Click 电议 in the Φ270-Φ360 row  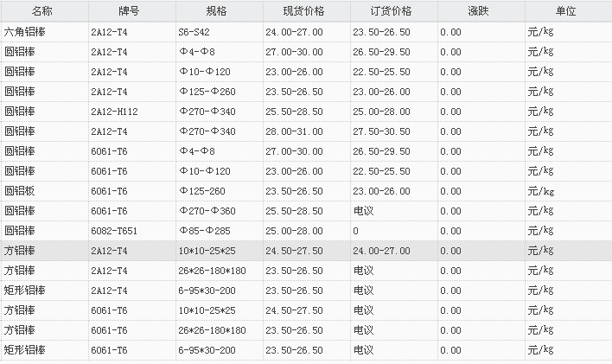tap(363, 211)
